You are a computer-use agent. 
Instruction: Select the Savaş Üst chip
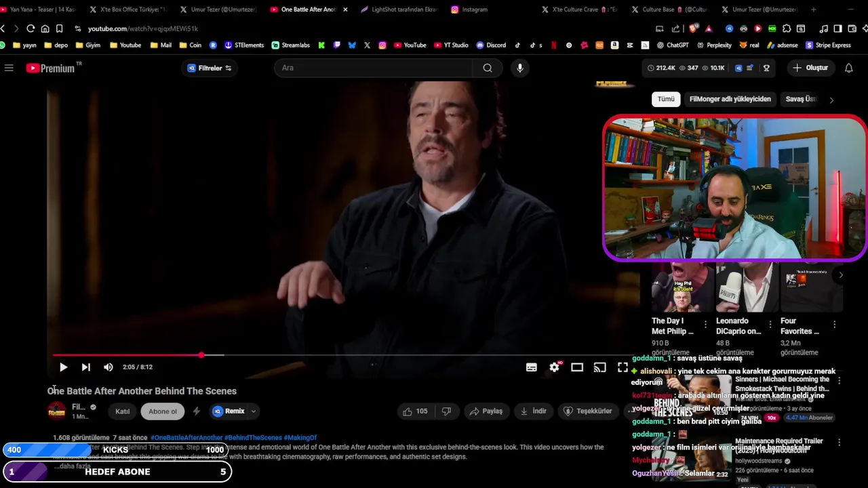(x=800, y=99)
